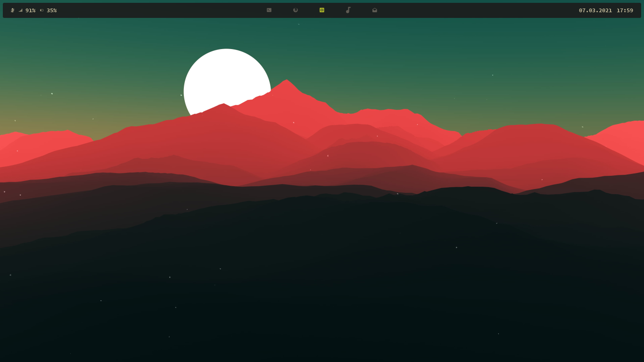The width and height of the screenshot is (644, 362).
Task: Select the highlighted code workspace icon
Action: point(322,10)
